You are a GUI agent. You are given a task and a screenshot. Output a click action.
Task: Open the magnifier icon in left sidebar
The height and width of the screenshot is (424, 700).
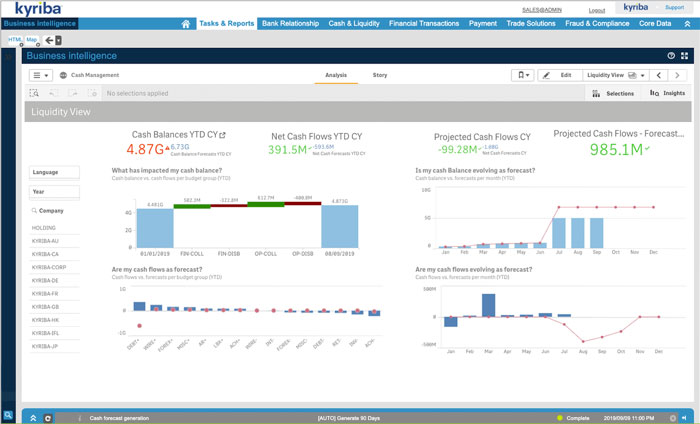pyautogui.click(x=8, y=415)
